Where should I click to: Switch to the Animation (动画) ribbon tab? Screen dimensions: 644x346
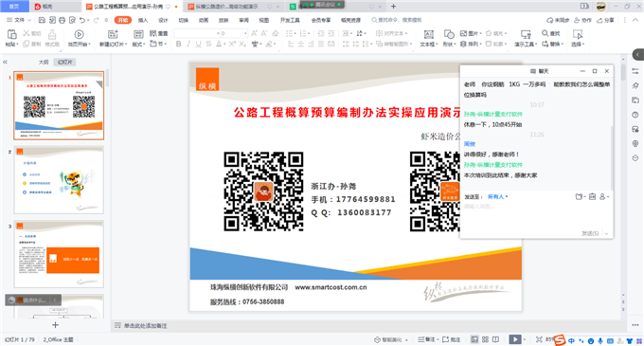(204, 20)
